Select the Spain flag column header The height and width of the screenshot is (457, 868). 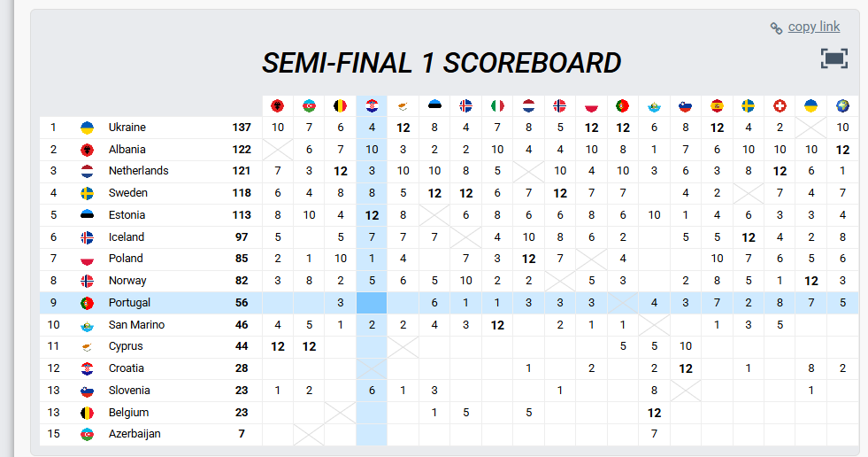(x=717, y=106)
